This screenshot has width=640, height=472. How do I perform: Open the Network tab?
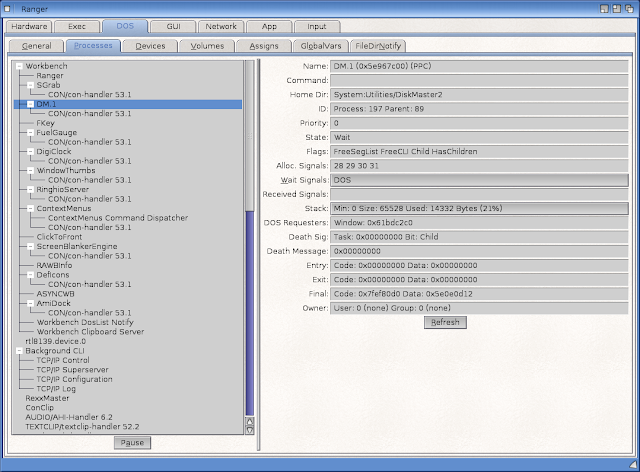click(221, 26)
